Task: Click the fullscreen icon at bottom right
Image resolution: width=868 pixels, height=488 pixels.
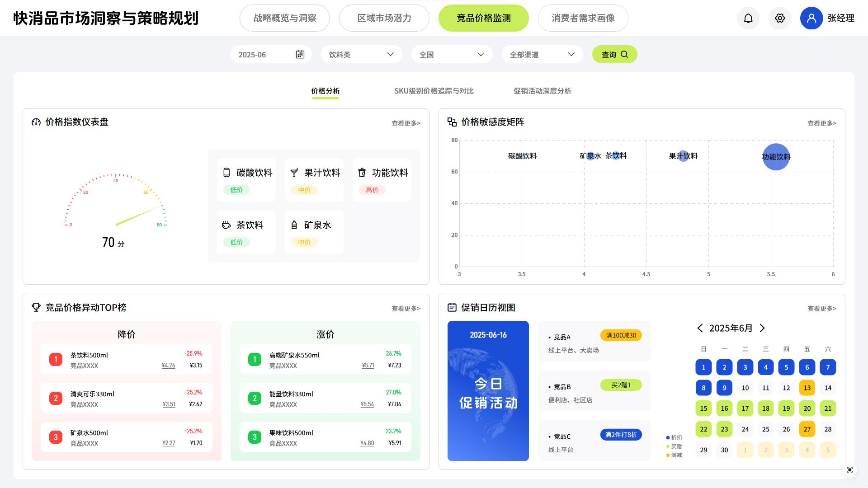Action: point(850,470)
